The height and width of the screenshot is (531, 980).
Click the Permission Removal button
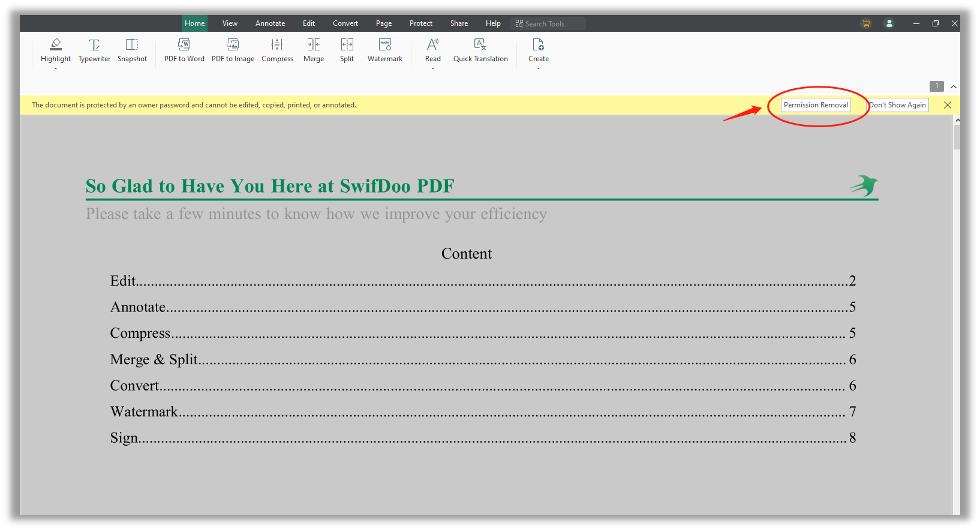pos(816,105)
